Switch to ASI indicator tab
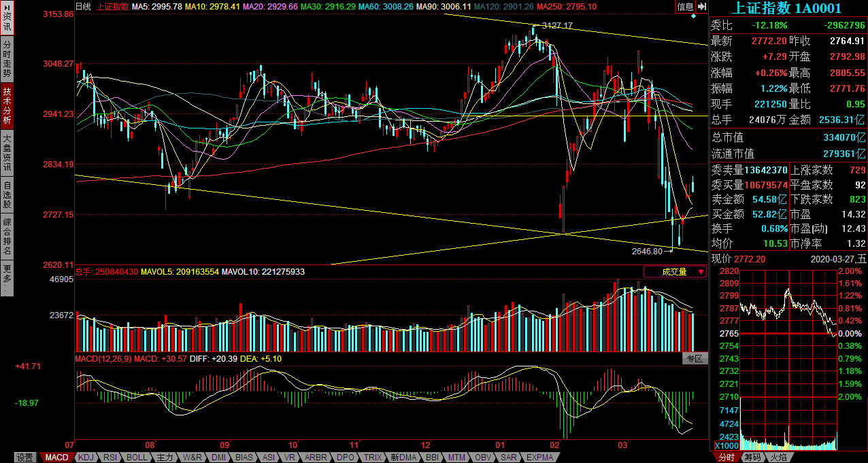868x463 pixels. click(269, 458)
